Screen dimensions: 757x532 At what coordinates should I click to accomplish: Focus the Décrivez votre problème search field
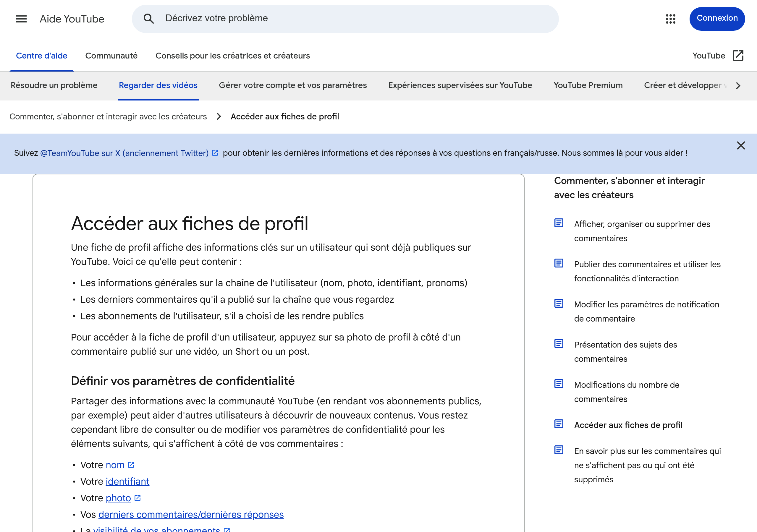pyautogui.click(x=345, y=19)
